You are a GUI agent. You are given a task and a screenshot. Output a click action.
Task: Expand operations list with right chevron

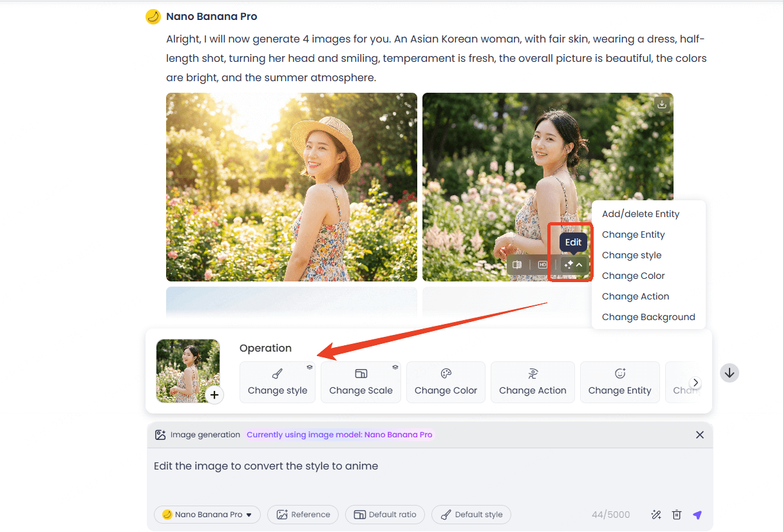click(x=695, y=383)
